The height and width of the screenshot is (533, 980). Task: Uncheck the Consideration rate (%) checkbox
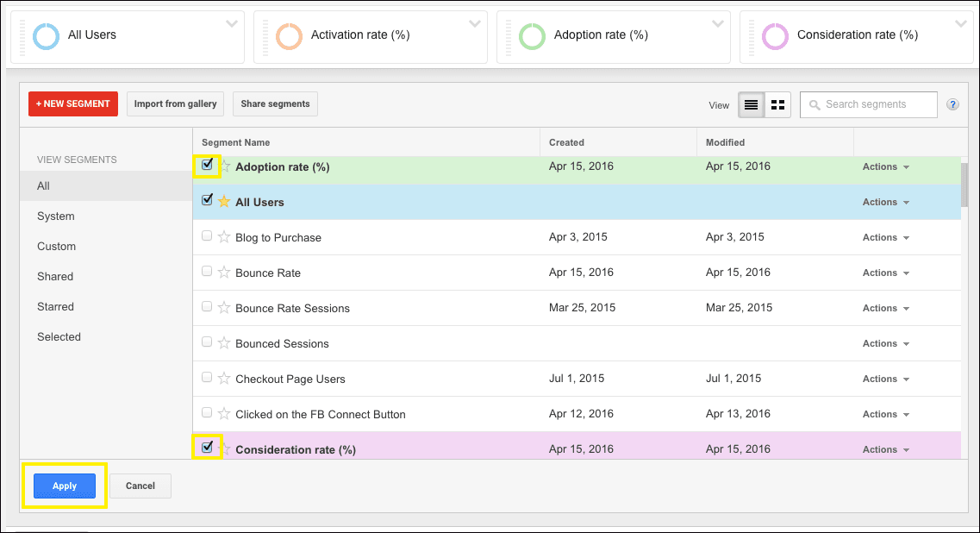coord(207,448)
